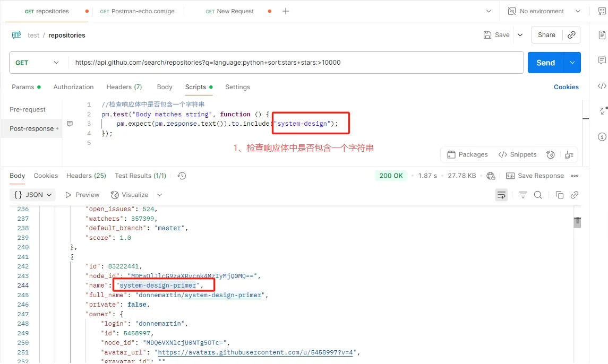Click the expand arrows icon in right sidebar

(603, 111)
